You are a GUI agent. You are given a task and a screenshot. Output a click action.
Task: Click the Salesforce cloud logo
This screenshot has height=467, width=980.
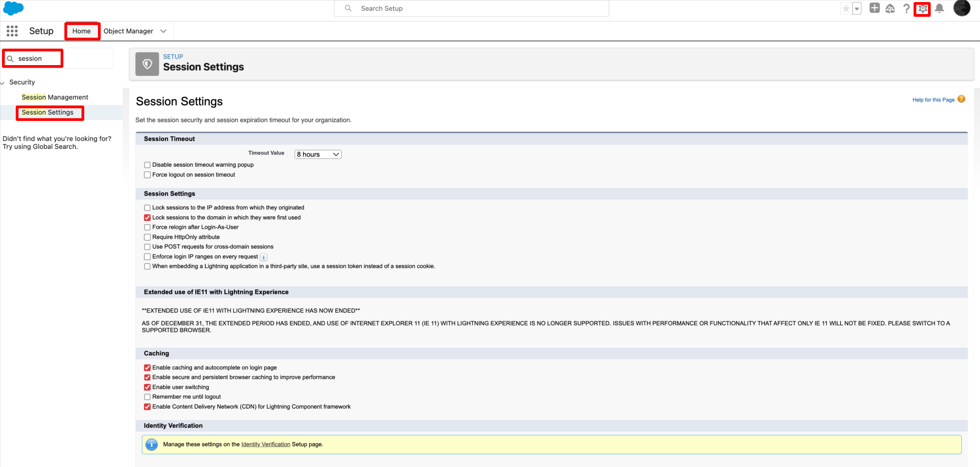coord(13,8)
